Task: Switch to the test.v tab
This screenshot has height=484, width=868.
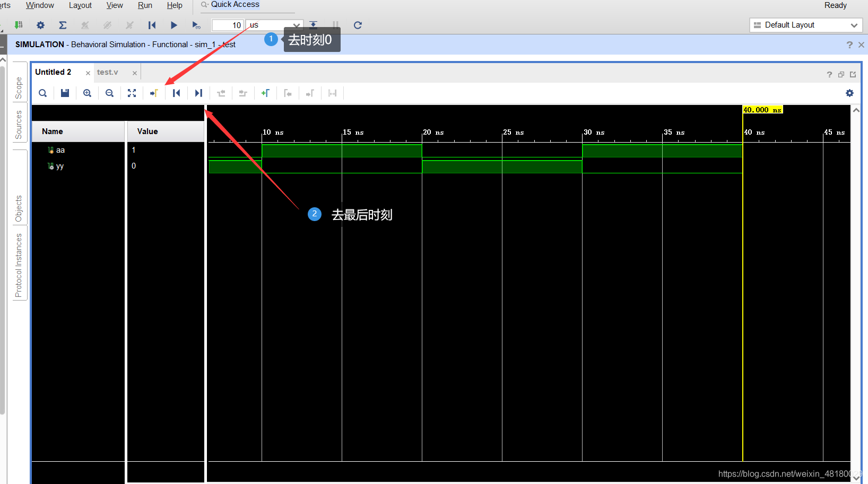Action: [x=108, y=72]
